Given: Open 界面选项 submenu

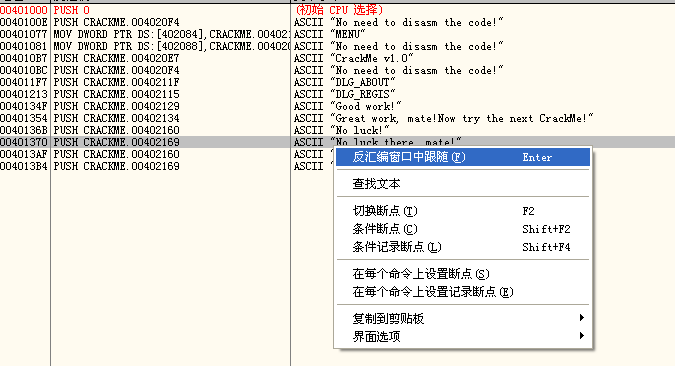Looking at the screenshot, I should coord(462,337).
